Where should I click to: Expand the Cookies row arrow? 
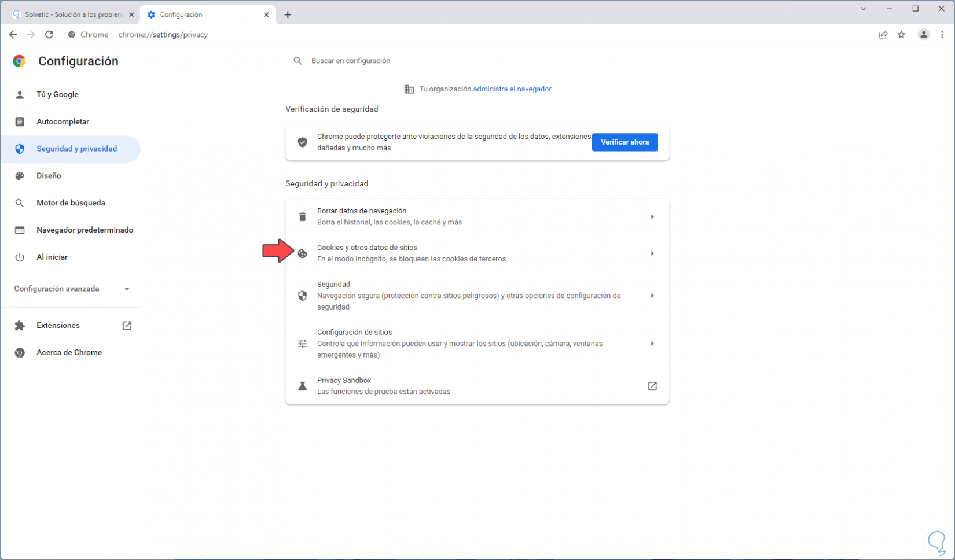652,253
